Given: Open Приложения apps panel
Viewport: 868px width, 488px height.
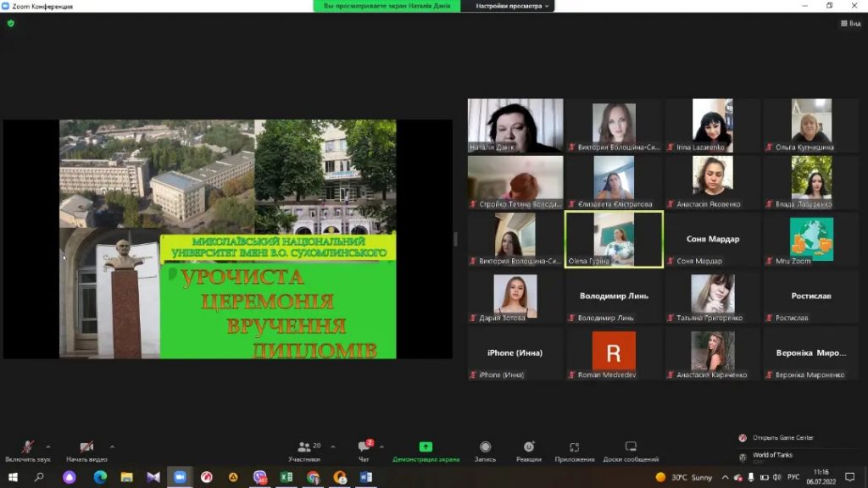Looking at the screenshot, I should tap(574, 450).
